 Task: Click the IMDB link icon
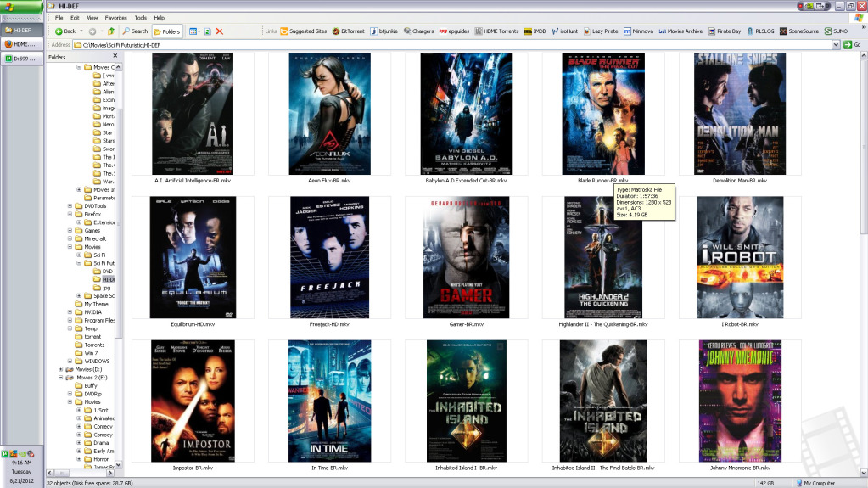(x=528, y=31)
